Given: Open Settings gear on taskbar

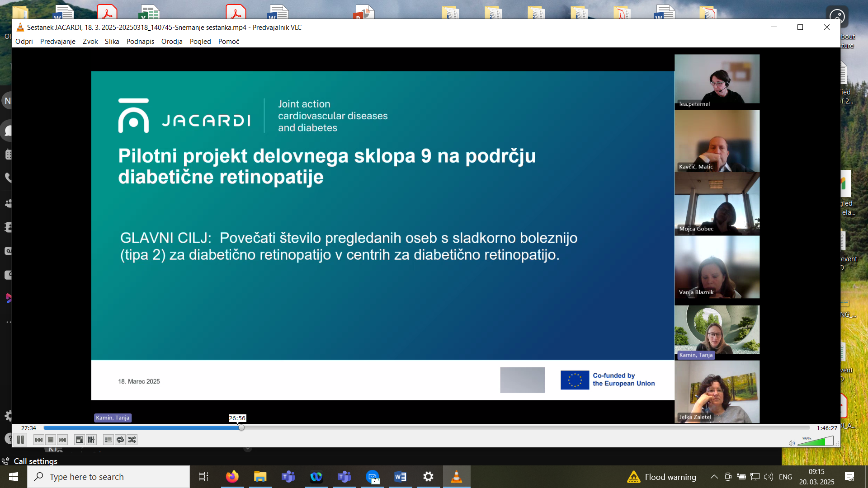Looking at the screenshot, I should 429,477.
